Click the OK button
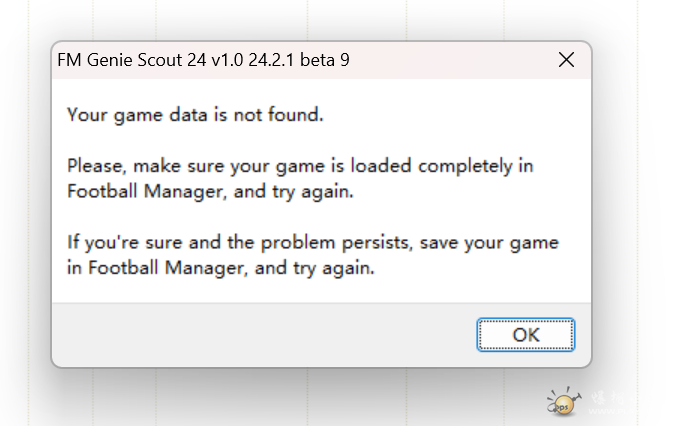The height and width of the screenshot is (426, 677). pos(525,334)
